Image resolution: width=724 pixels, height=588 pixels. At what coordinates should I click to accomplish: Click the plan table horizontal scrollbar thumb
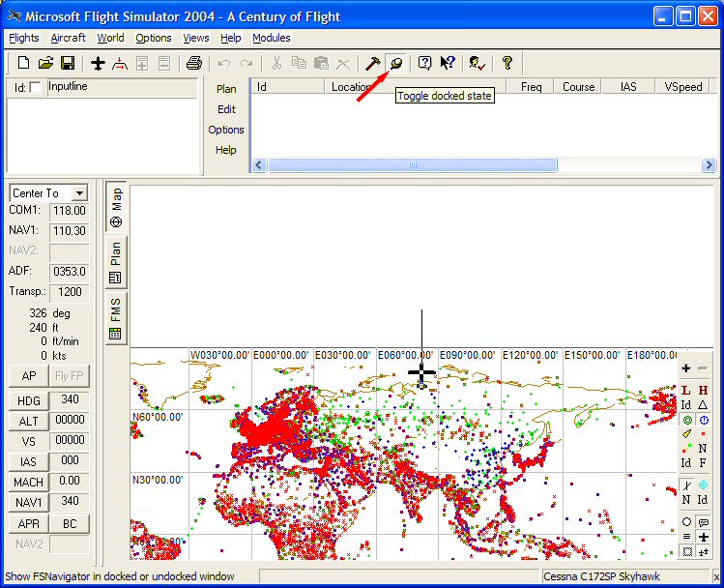click(x=413, y=165)
